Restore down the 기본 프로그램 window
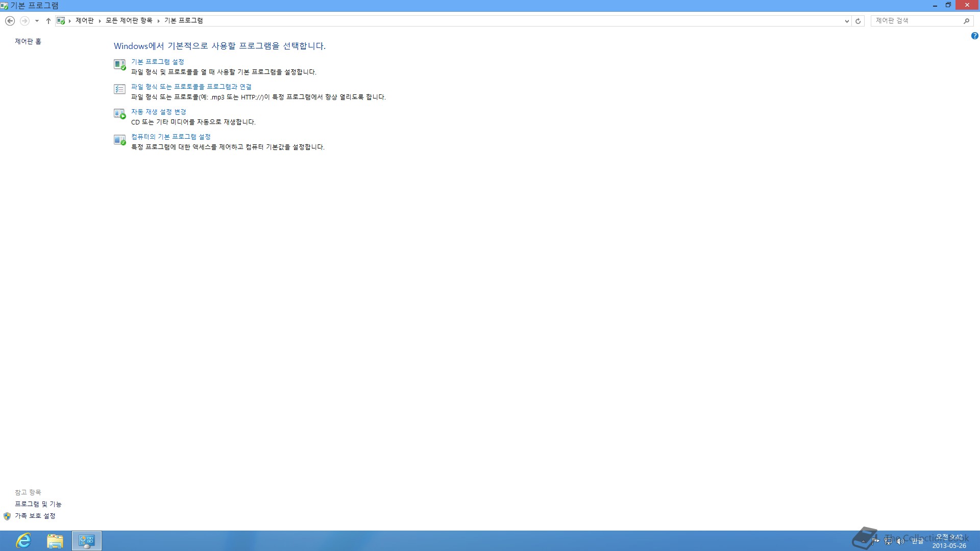Image resolution: width=980 pixels, height=551 pixels. tap(948, 5)
